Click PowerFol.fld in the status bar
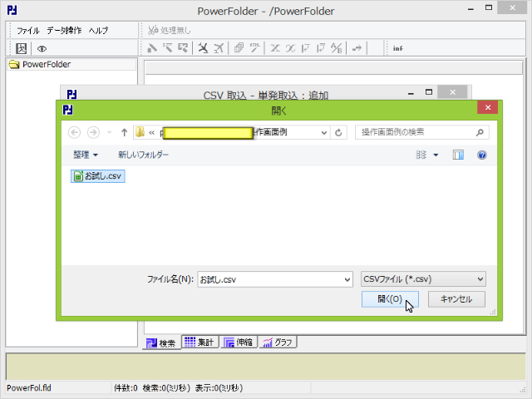 point(29,388)
